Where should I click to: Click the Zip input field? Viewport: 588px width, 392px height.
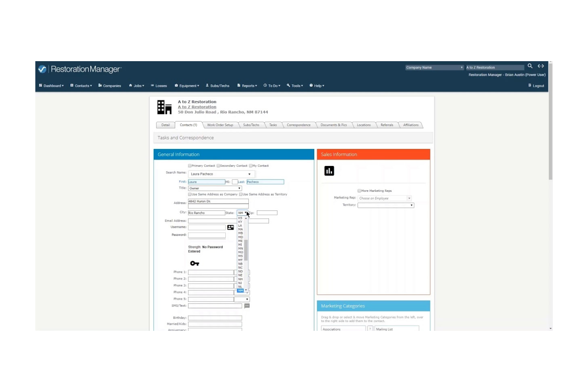click(x=267, y=213)
